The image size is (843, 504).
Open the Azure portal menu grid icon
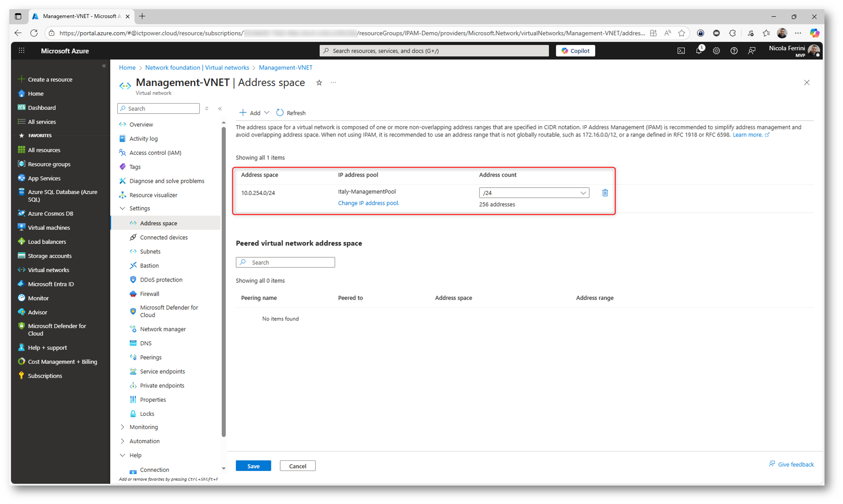[22, 51]
